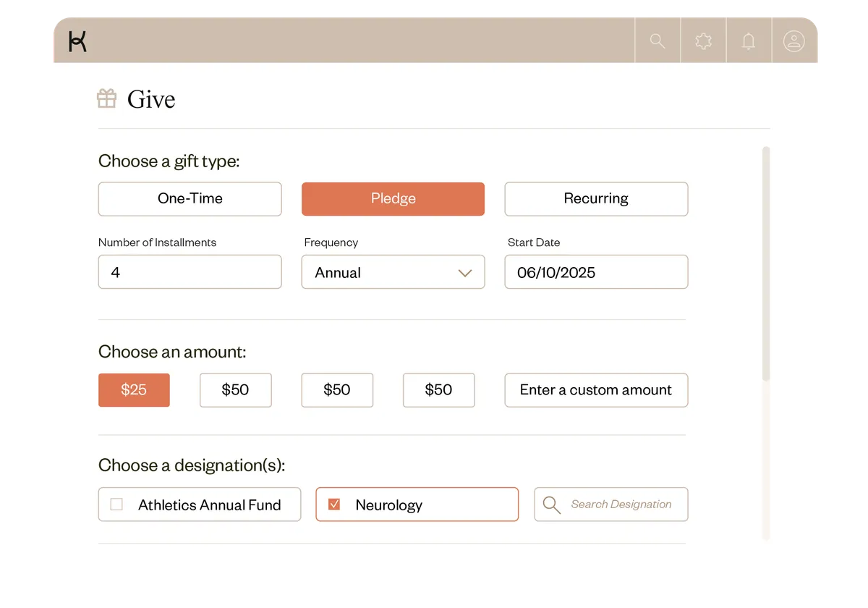Image resolution: width=868 pixels, height=608 pixels.
Task: Click the Neurology designation label
Action: pyautogui.click(x=389, y=505)
